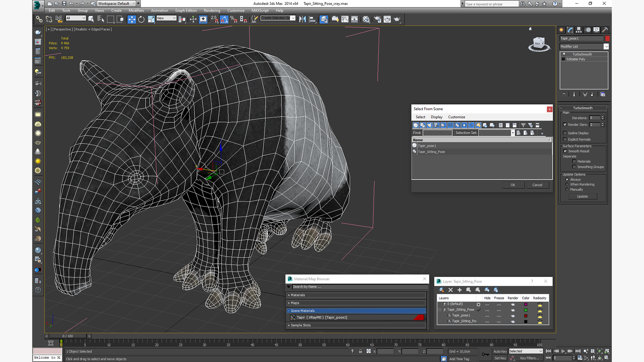Select the Rotate tool in main toolbar

[141, 19]
